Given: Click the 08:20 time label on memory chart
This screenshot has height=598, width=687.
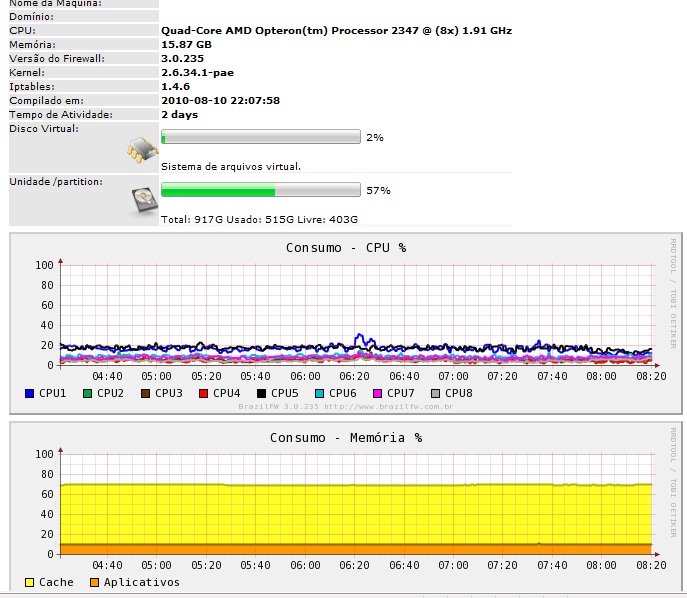Looking at the screenshot, I should pyautogui.click(x=652, y=565).
